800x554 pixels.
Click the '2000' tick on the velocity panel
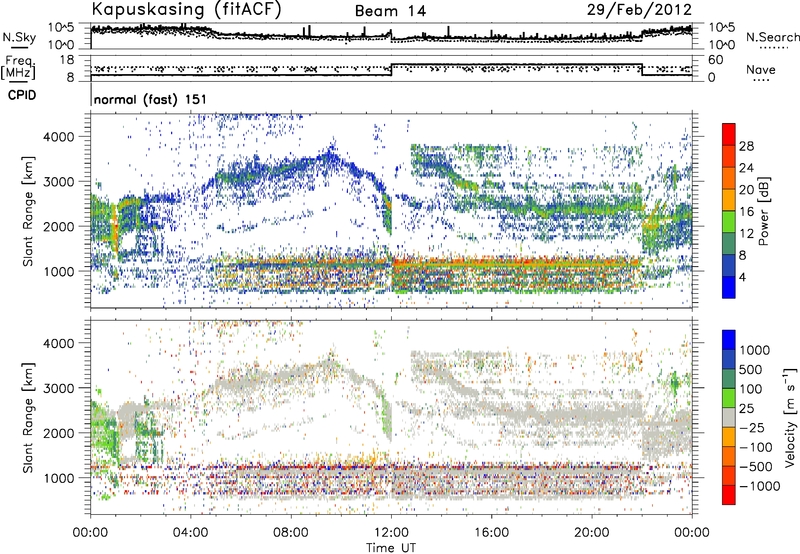coord(61,433)
